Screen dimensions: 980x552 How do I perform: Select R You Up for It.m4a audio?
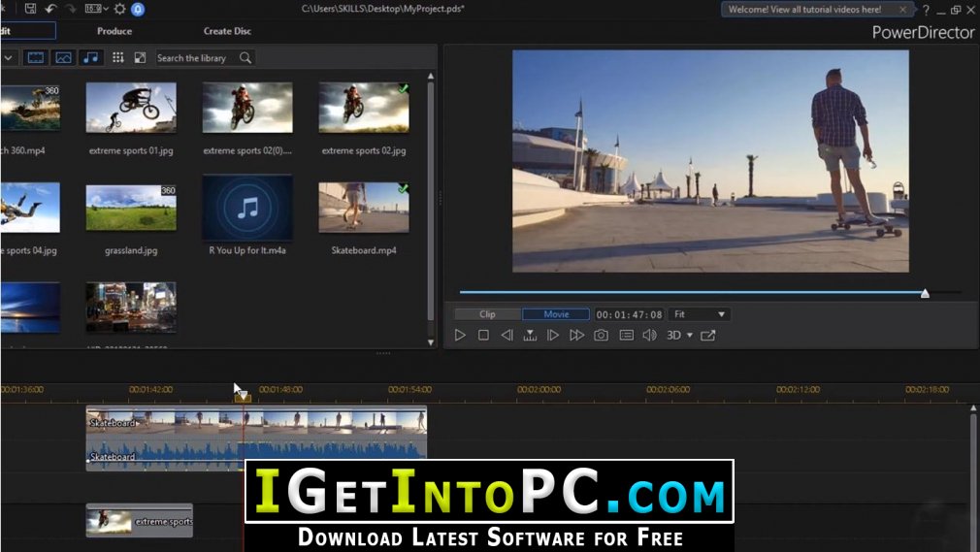coord(247,208)
